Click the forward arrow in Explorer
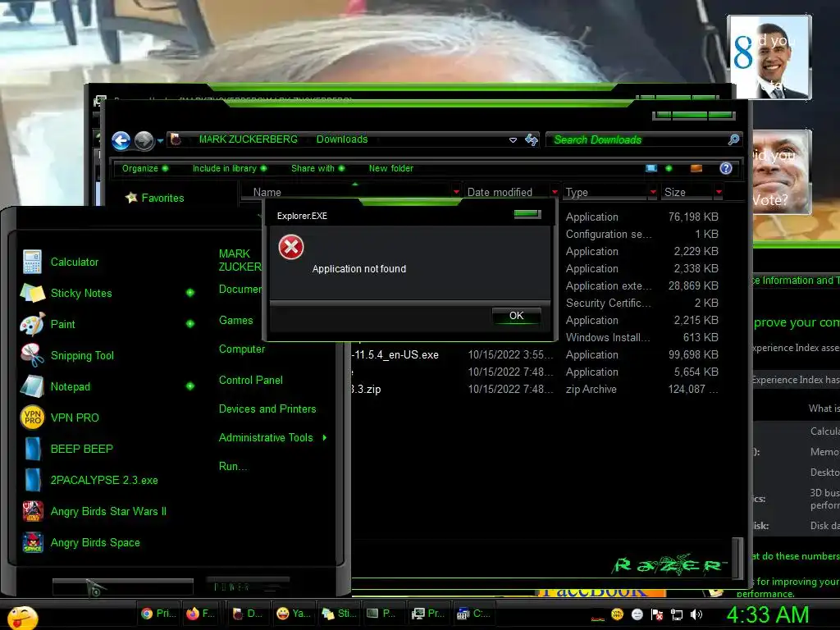 point(144,140)
